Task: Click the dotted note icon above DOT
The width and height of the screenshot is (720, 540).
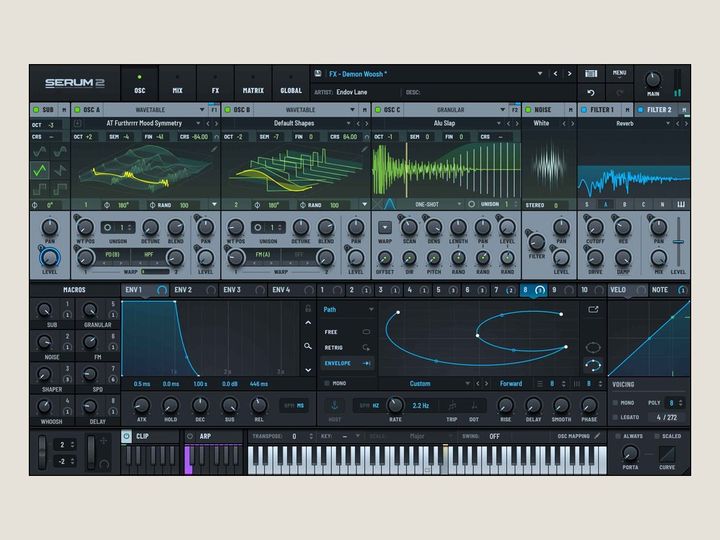Action: coord(474,405)
